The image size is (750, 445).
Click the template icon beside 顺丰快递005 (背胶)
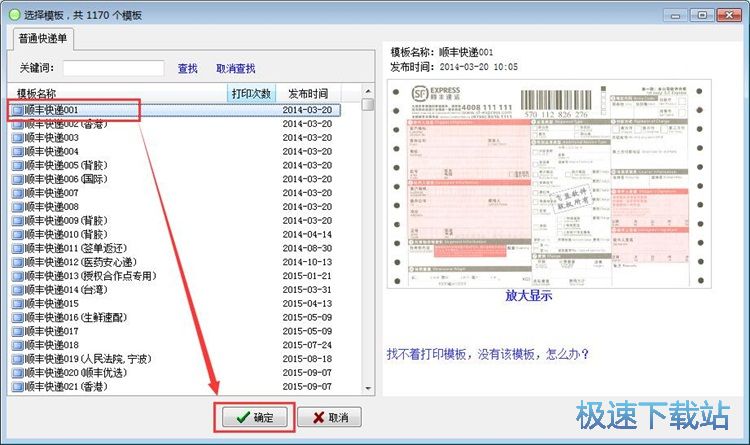(18, 166)
